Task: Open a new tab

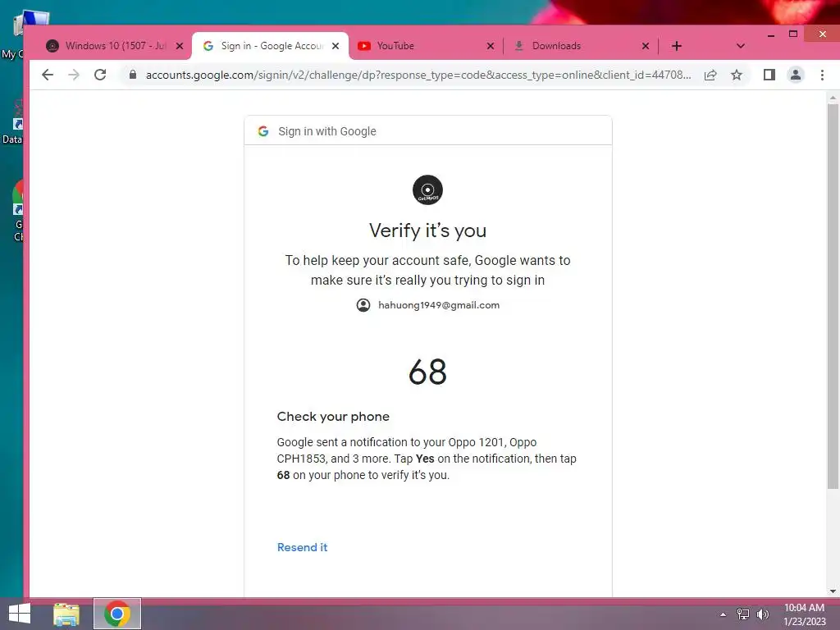Action: (x=677, y=46)
